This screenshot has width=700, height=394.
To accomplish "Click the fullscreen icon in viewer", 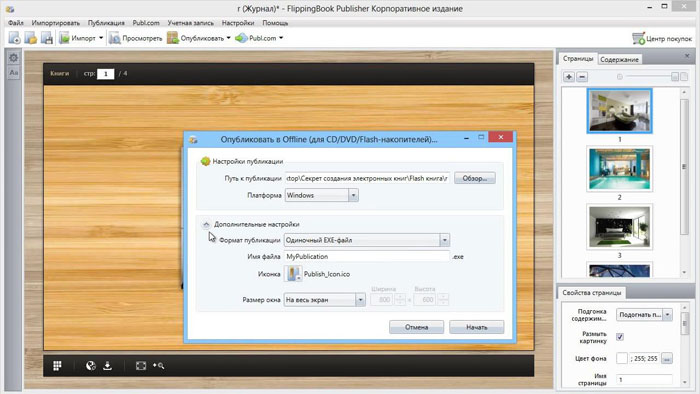I will click(x=141, y=366).
